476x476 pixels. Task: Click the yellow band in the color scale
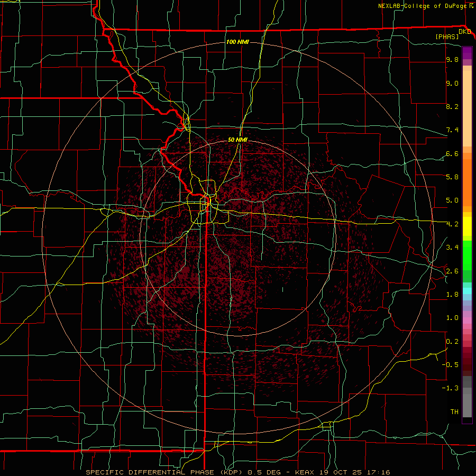point(467,226)
